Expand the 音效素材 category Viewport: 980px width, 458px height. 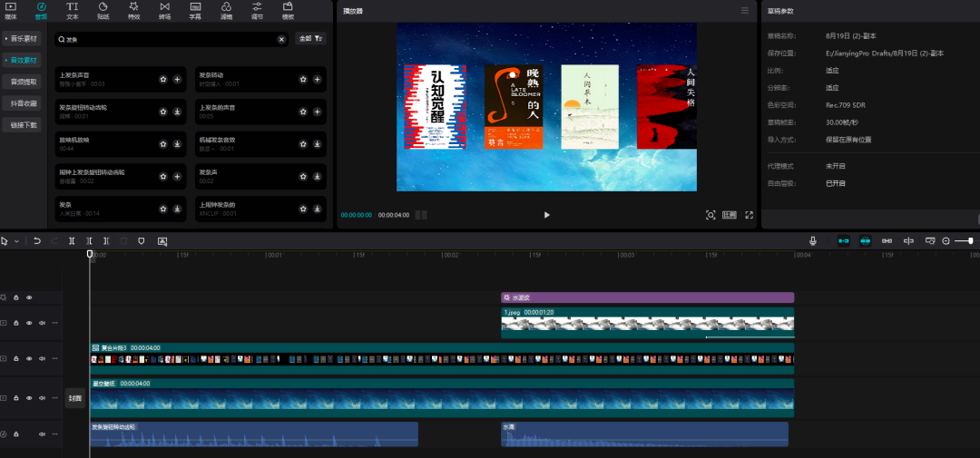tap(22, 61)
